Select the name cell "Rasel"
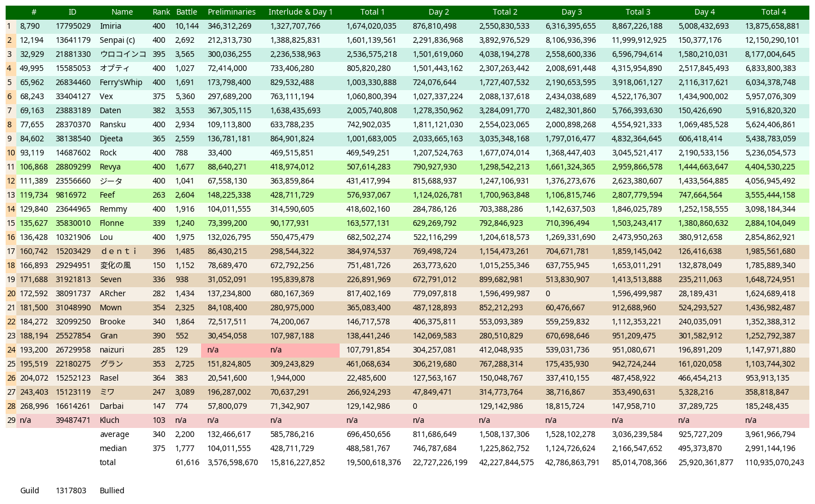815x504 pixels. 109,378
